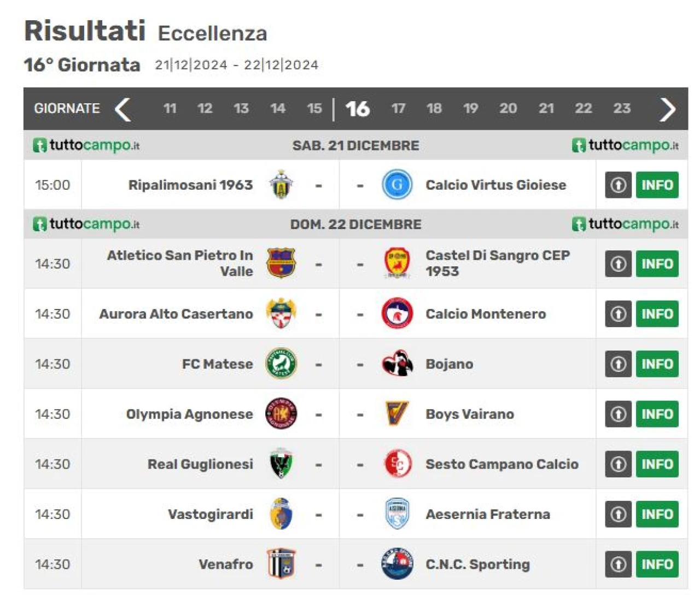Jump to giornata 11
The image size is (700, 601).
point(170,108)
